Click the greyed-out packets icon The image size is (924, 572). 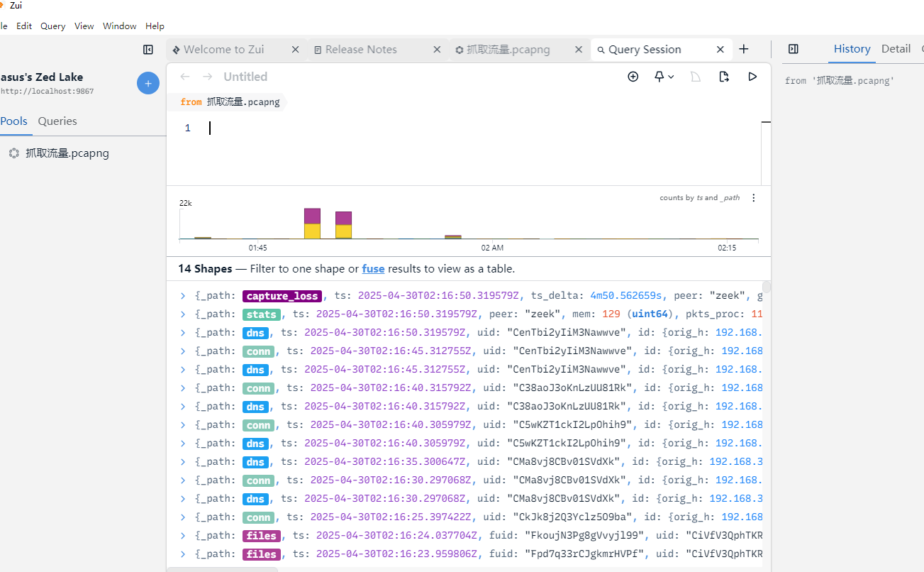pyautogui.click(x=696, y=77)
